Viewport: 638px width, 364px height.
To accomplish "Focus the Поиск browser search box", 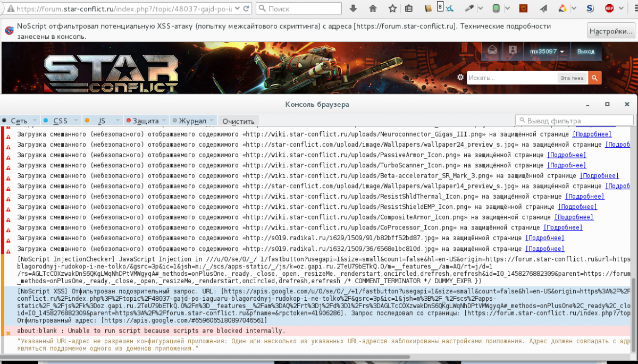I will pos(298,9).
